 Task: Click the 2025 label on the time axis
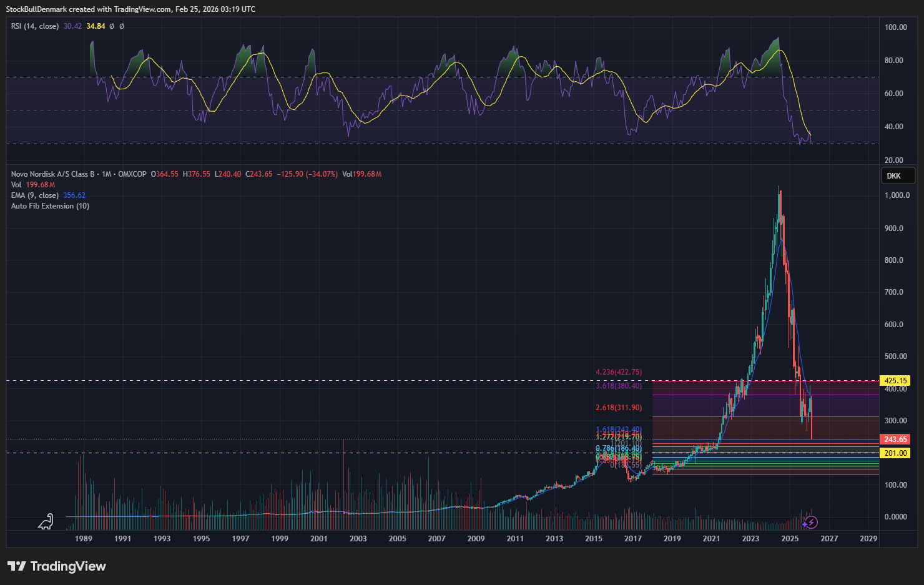790,539
